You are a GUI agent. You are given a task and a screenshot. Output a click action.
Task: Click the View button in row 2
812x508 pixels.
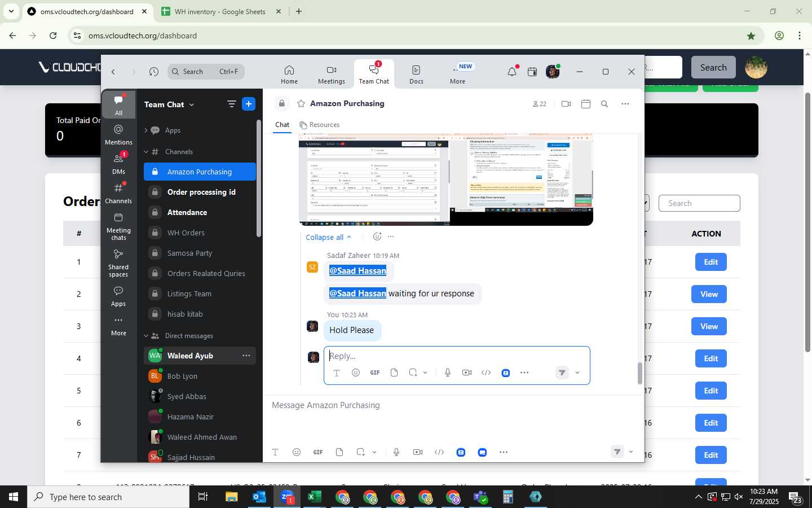pos(709,294)
